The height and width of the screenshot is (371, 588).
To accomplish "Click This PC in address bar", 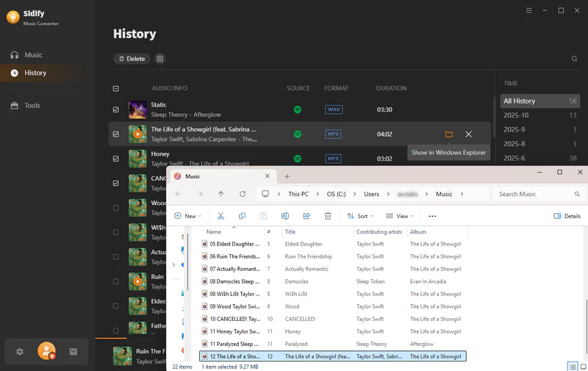I will 298,194.
